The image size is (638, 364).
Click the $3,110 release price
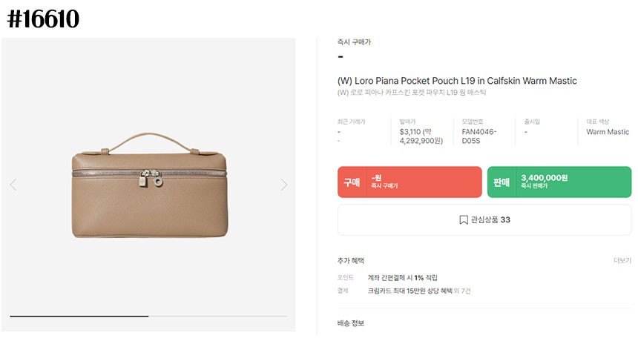click(x=412, y=132)
